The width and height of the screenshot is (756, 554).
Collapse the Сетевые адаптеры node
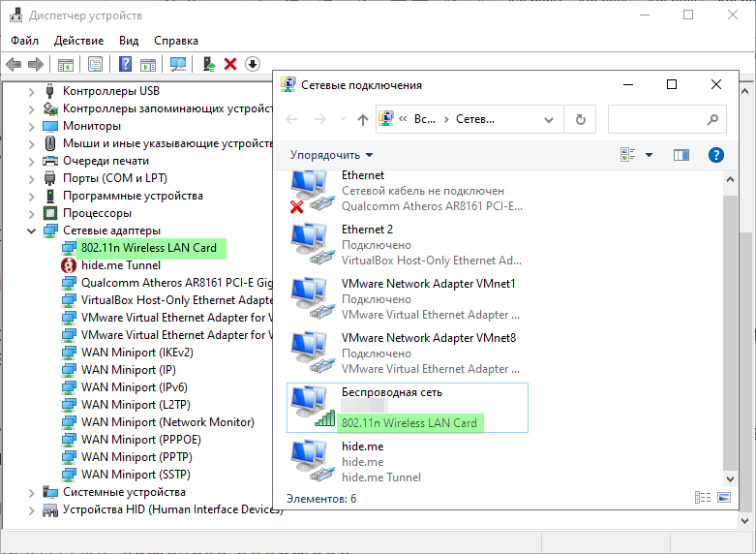pos(31,231)
